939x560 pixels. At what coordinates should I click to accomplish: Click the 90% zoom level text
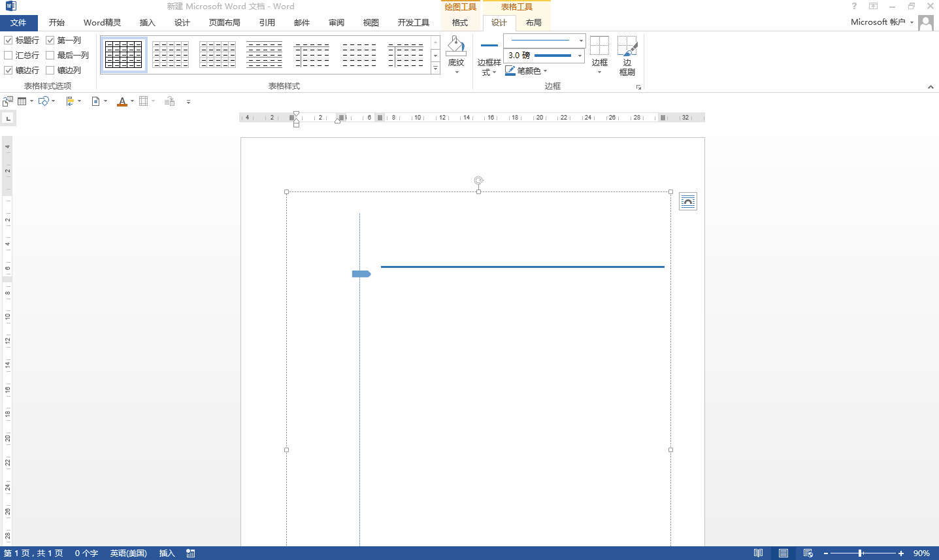tap(921, 553)
